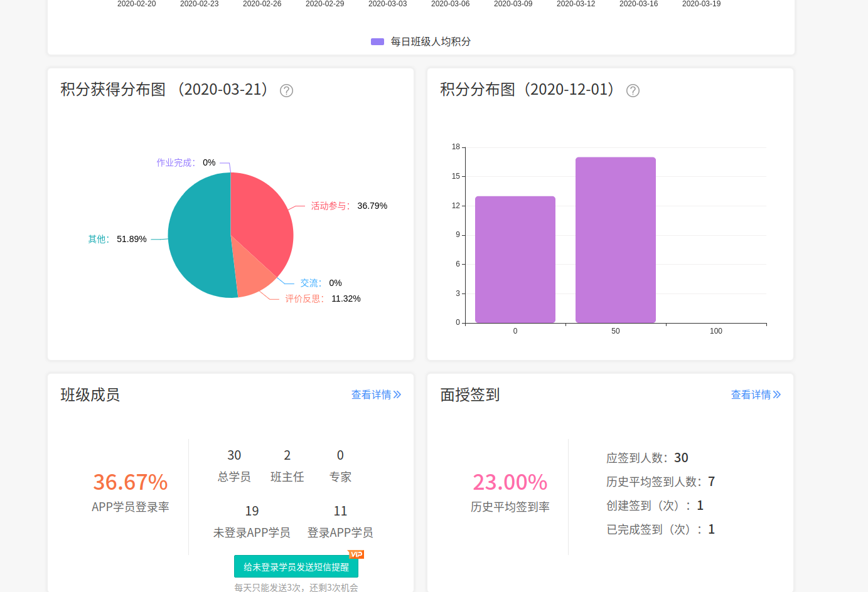
Task: Click the 历史平均签到人数: 7 line
Action: [660, 482]
